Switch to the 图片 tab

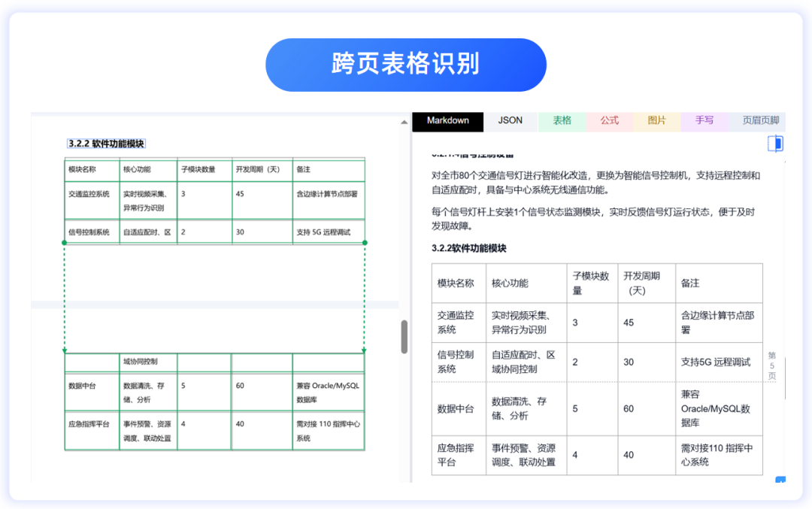[x=656, y=120]
